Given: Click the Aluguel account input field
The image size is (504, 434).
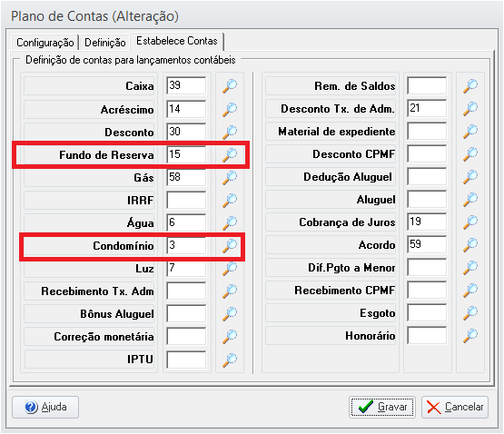Looking at the screenshot, I should [x=427, y=200].
